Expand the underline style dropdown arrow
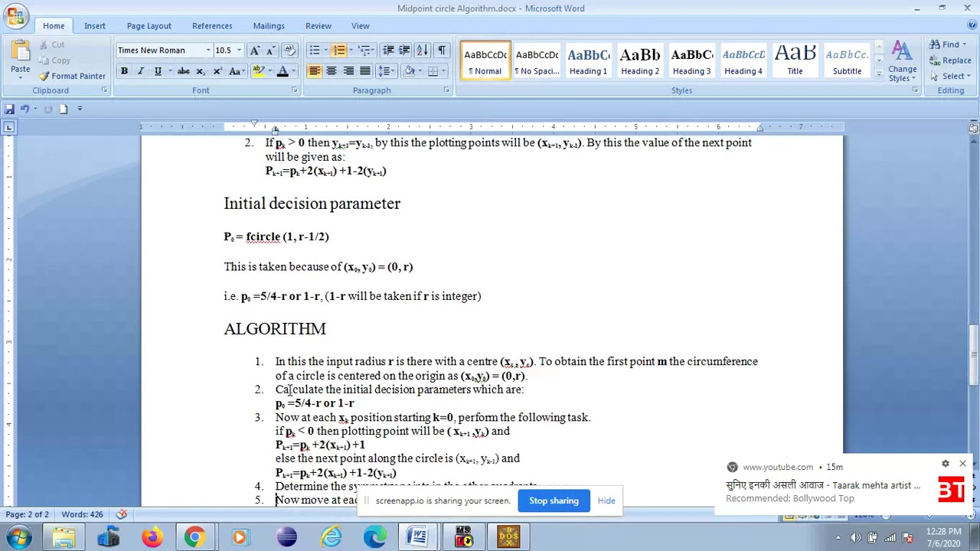Screen dimensions: 980x551 click(169, 71)
